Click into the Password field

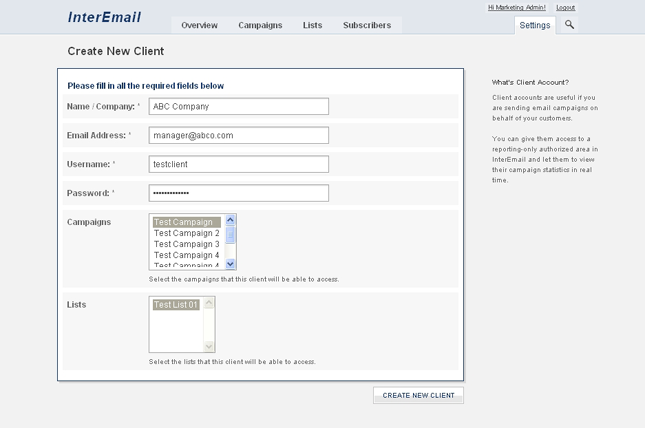point(238,193)
